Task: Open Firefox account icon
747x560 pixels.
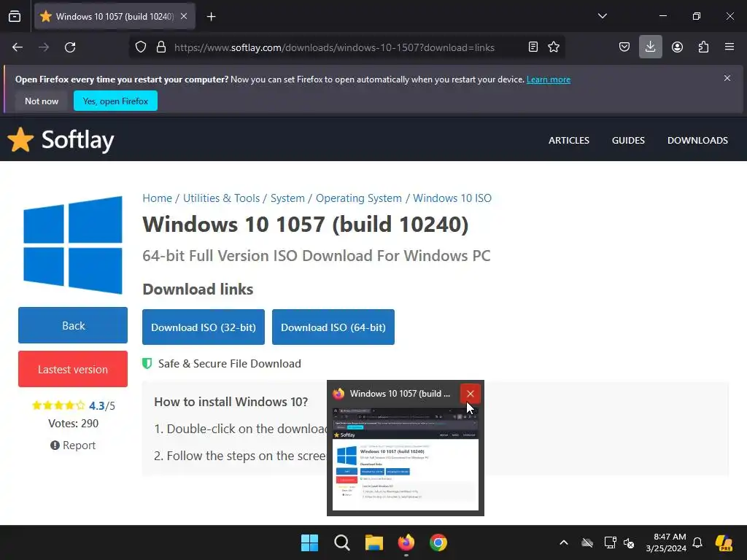Action: (677, 47)
